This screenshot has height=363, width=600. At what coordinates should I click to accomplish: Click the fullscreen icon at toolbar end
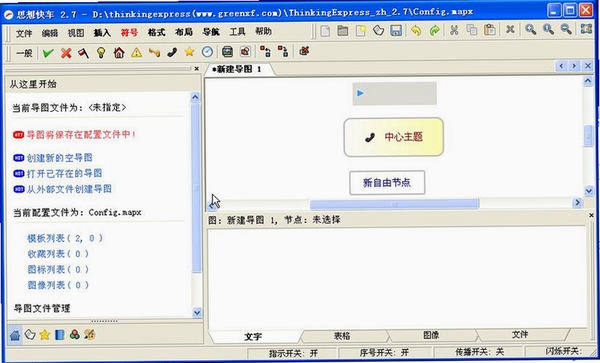tap(586, 29)
